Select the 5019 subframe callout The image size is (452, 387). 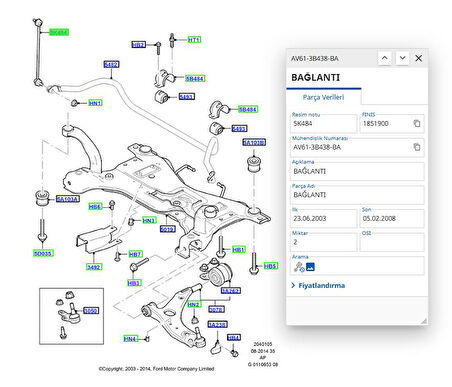click(168, 229)
